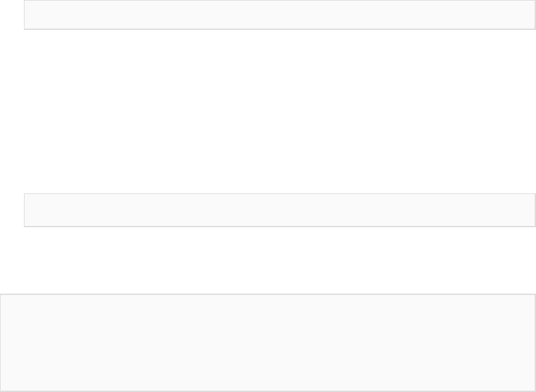This screenshot has height=392, width=536.
Task: Select the center of the middle box
Action: pyautogui.click(x=280, y=210)
